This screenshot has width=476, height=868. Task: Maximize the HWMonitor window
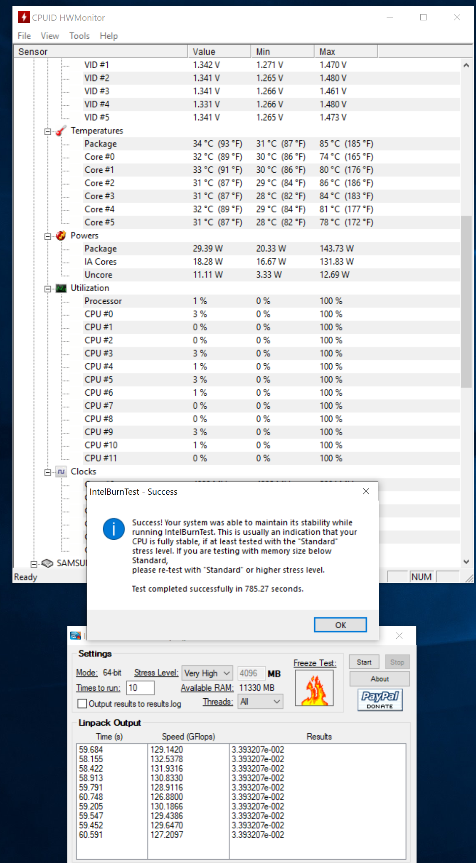click(x=423, y=17)
